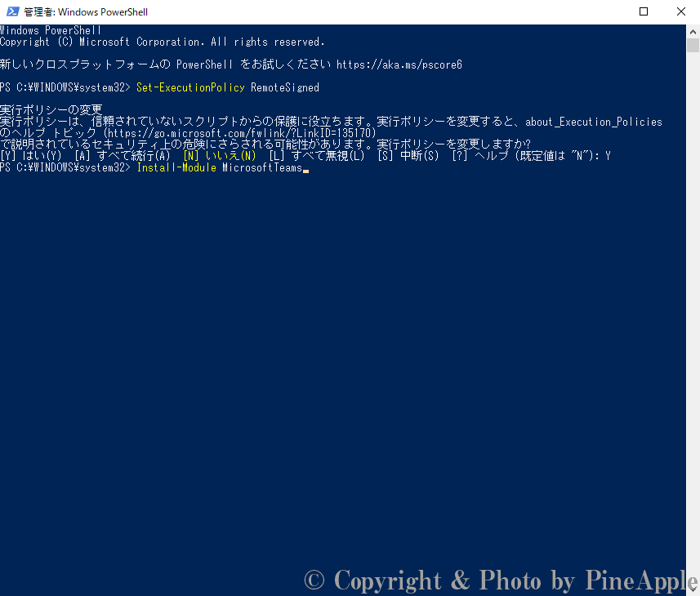This screenshot has height=596, width=700.
Task: Click the [A] すべて続行(A) option
Action: pos(123,156)
